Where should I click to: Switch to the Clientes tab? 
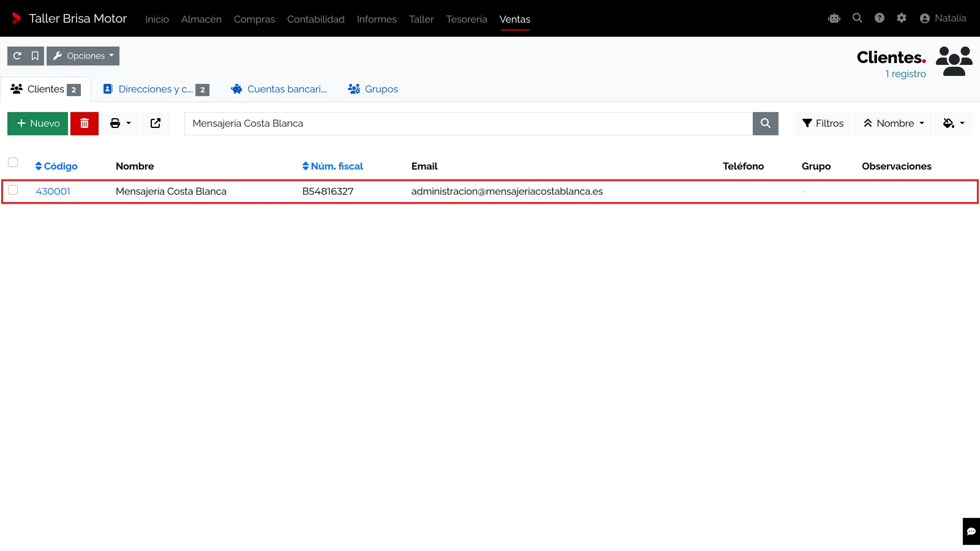point(46,89)
